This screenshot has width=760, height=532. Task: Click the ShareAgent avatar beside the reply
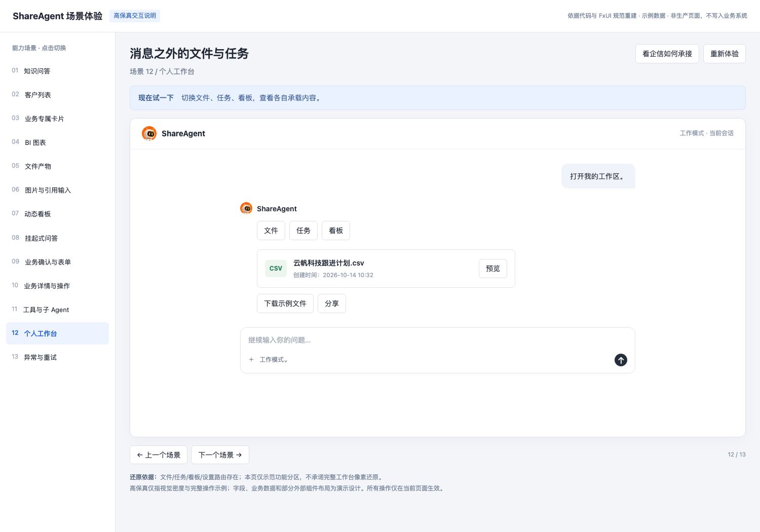click(x=246, y=208)
